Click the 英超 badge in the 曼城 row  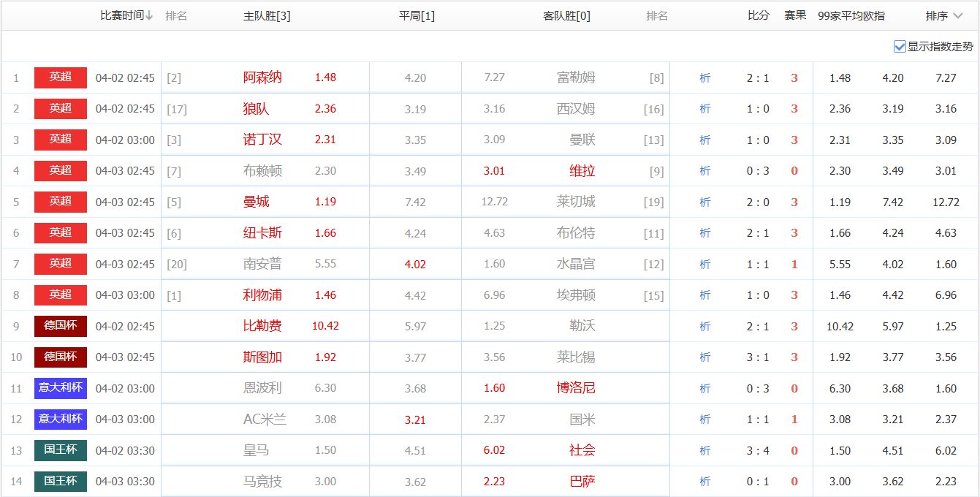pos(61,202)
